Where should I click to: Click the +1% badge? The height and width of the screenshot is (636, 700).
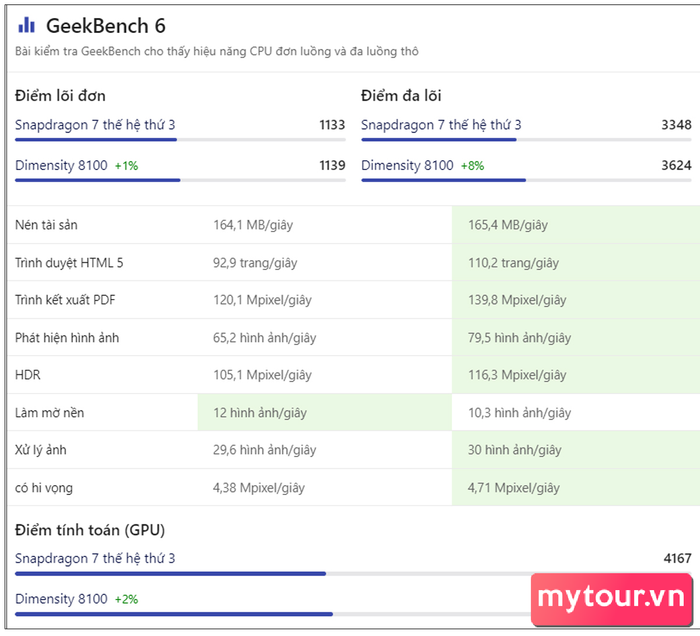(x=127, y=166)
